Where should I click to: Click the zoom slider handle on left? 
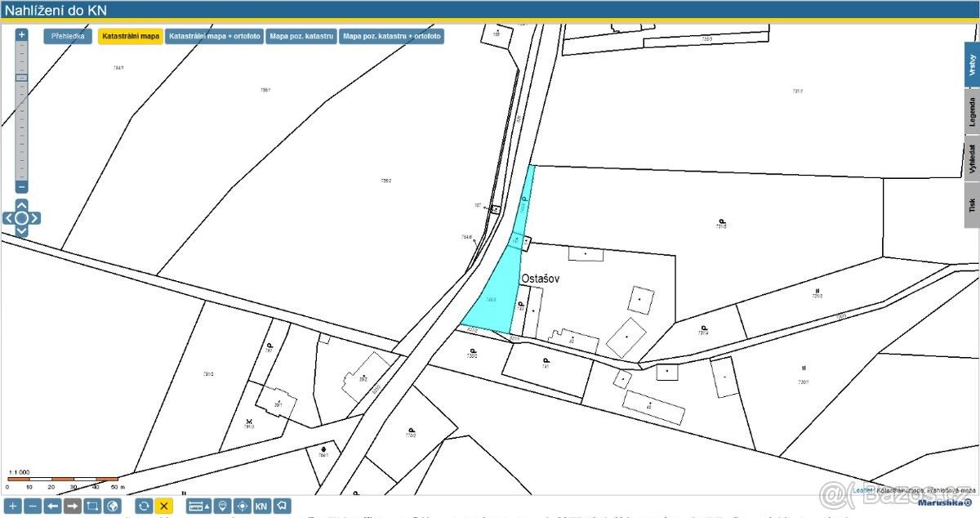(x=21, y=78)
